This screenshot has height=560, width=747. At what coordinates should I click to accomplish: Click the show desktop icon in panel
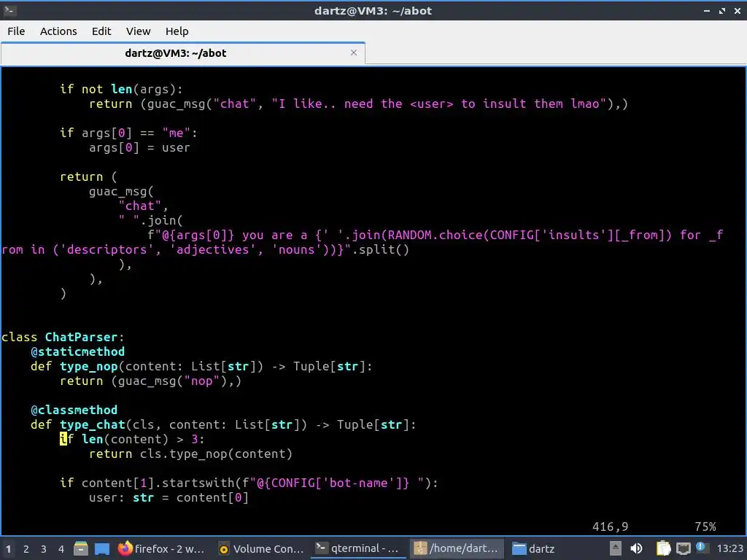click(102, 548)
